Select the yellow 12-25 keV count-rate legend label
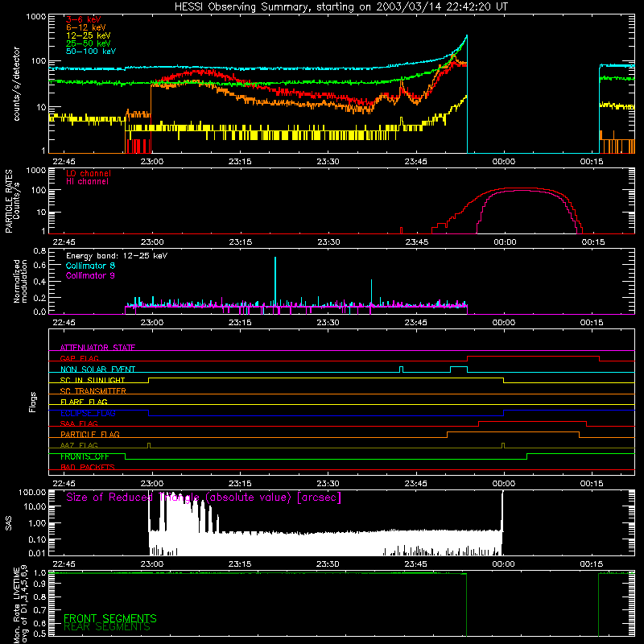The image size is (644, 644). point(89,35)
